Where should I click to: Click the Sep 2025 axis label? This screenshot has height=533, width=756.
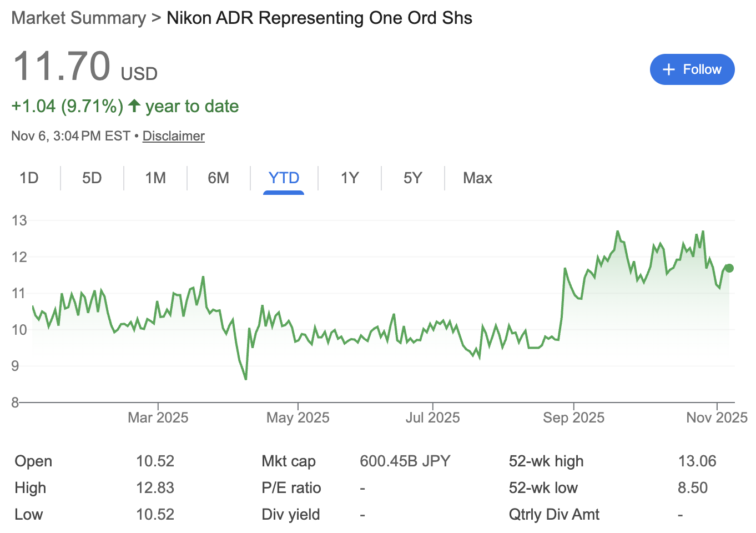click(x=573, y=418)
